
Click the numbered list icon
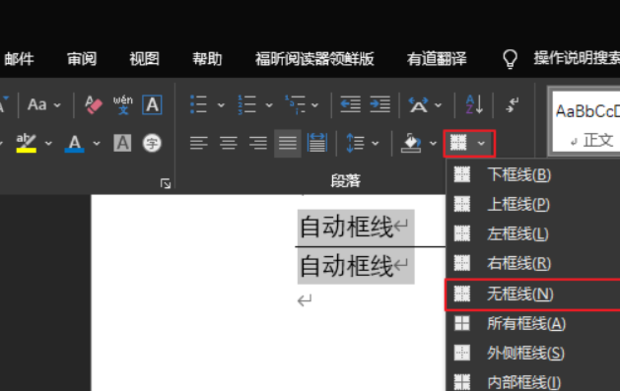pos(247,105)
